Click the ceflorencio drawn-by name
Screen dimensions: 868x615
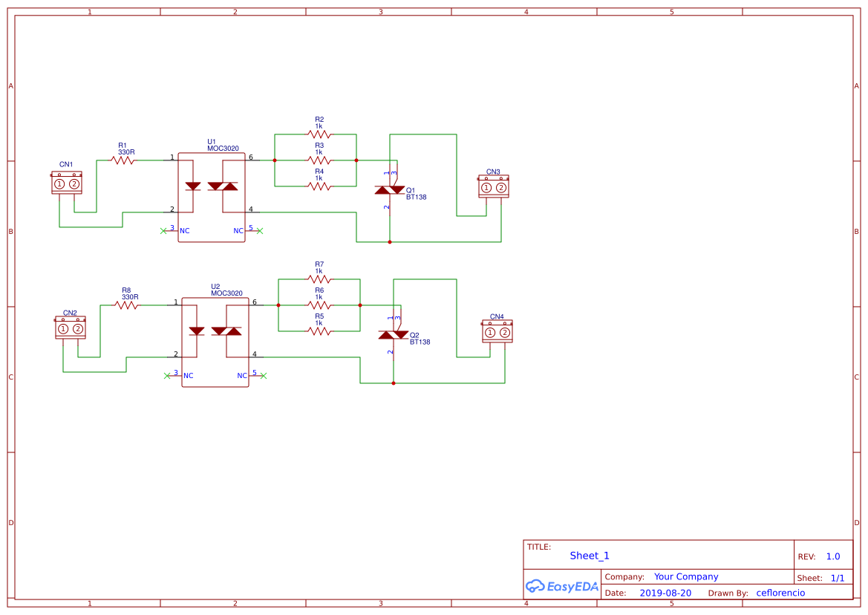coord(780,592)
